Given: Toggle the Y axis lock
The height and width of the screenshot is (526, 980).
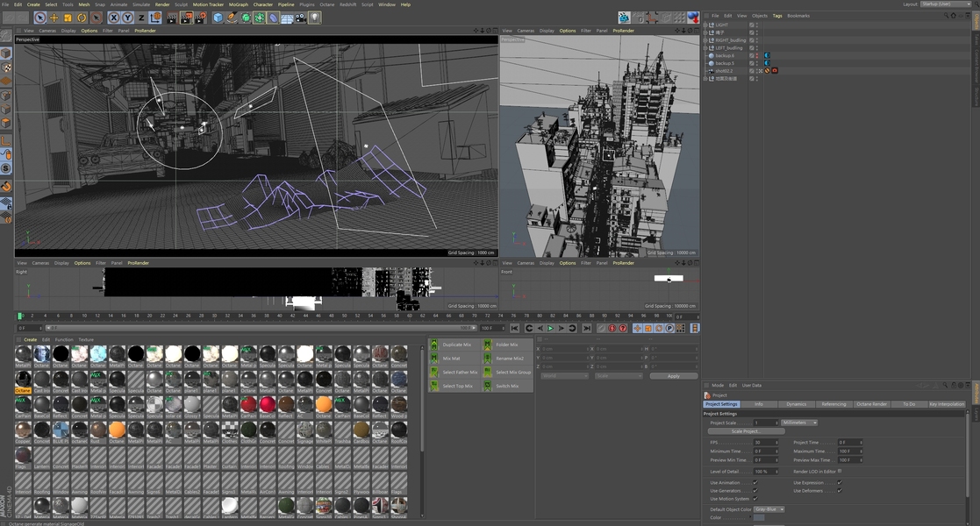Looking at the screenshot, I should click(127, 18).
